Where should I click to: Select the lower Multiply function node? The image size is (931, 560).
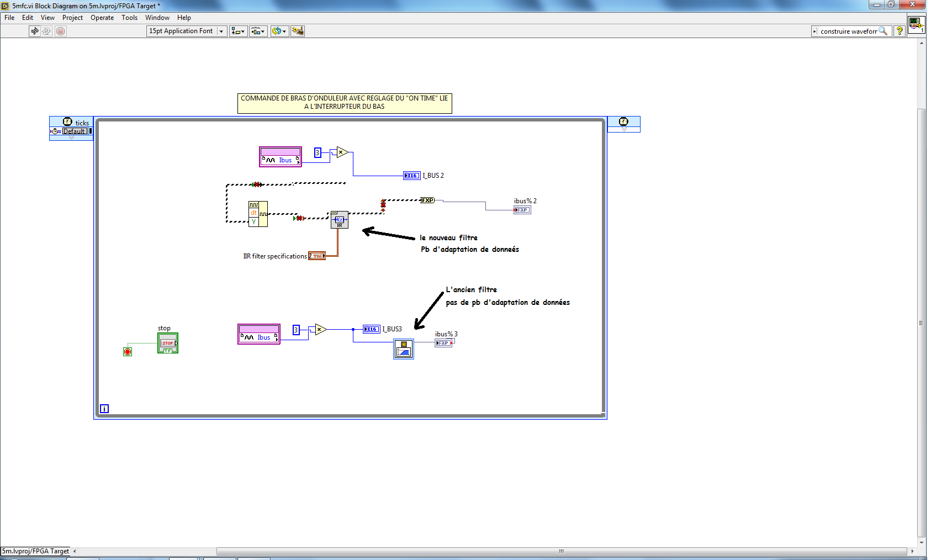321,329
